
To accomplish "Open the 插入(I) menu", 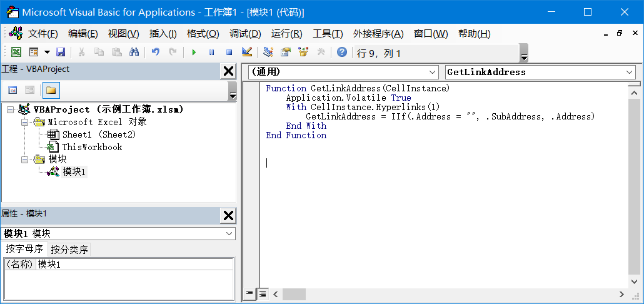I will (163, 34).
